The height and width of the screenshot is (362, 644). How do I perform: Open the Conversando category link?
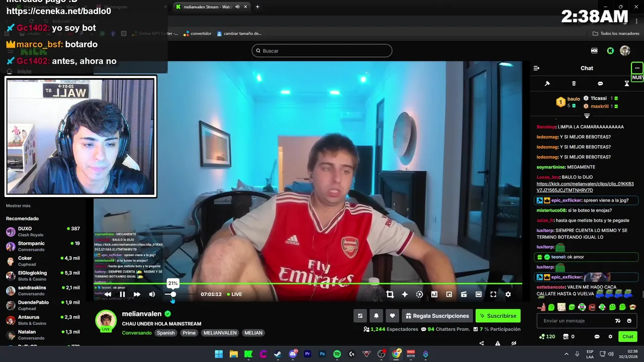tap(136, 333)
